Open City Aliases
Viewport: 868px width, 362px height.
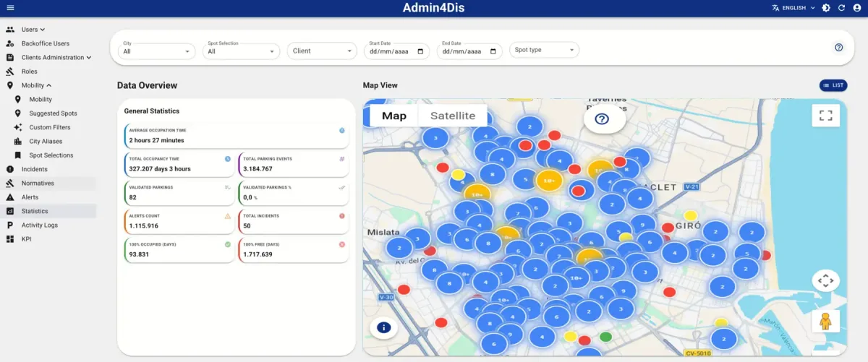[x=46, y=142]
